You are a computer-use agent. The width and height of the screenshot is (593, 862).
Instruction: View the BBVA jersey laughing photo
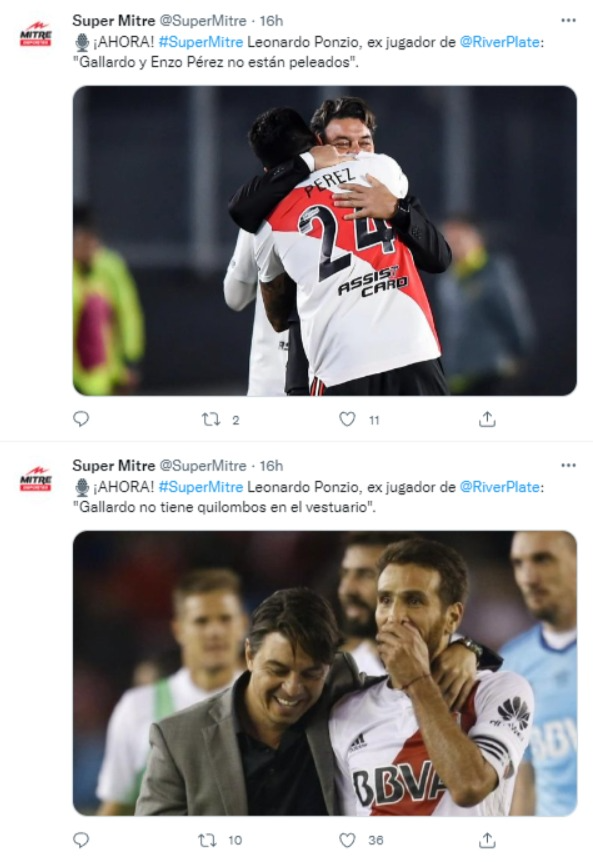tap(324, 673)
